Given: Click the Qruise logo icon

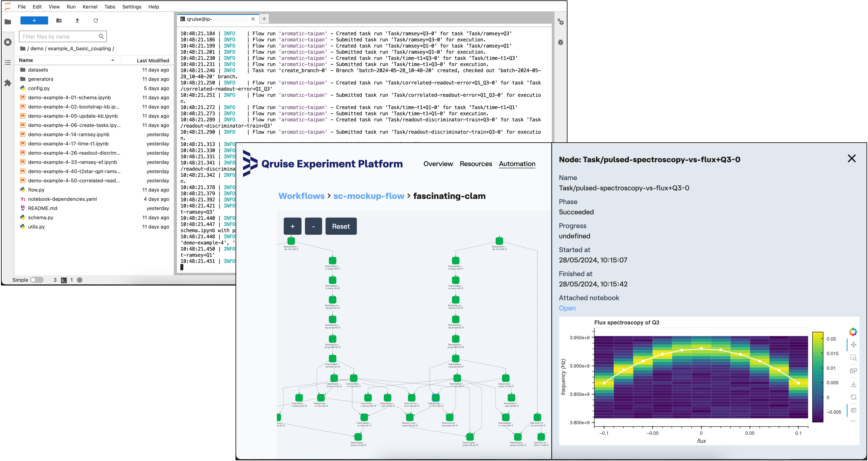Looking at the screenshot, I should [x=250, y=163].
